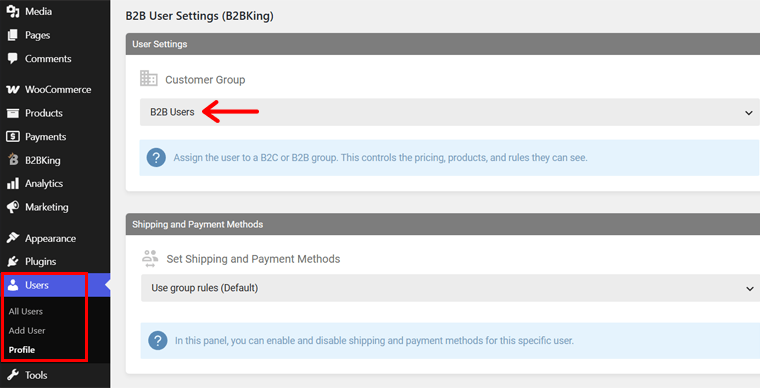Open the Add User submenu link
This screenshot has height=388, width=760.
(27, 330)
